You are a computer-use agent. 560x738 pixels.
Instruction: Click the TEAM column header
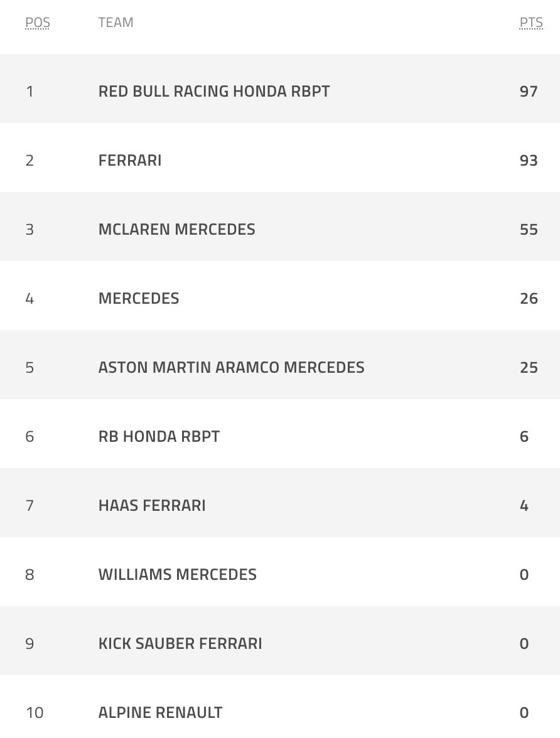tap(116, 23)
